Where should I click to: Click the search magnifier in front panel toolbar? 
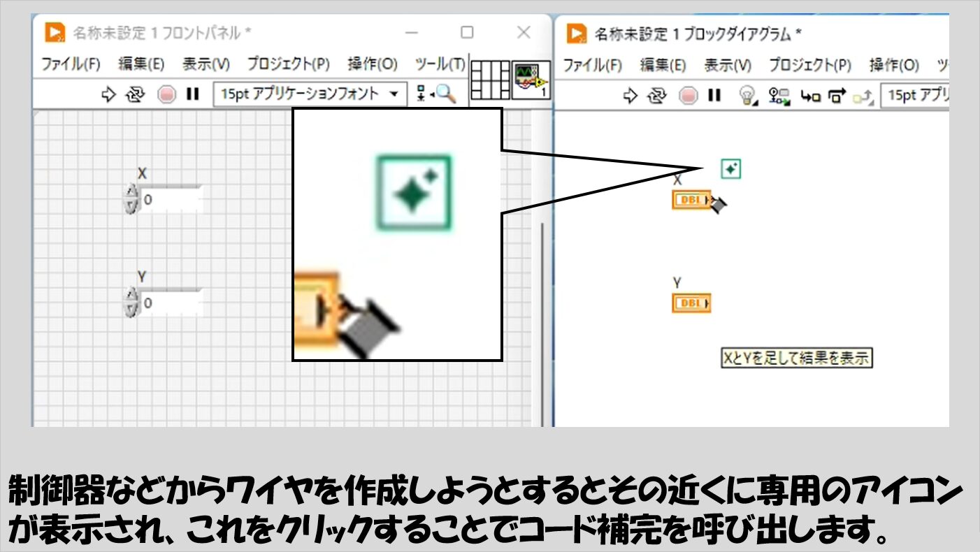point(446,94)
